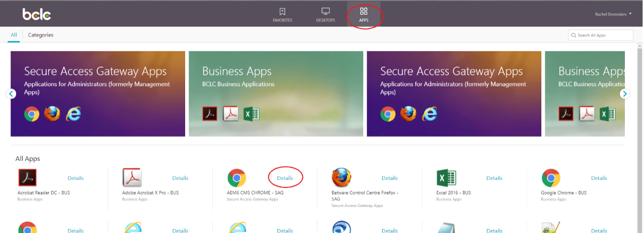Screen dimensions: 644x233
Task: Open the Favorites tab in top bar
Action: pos(282,15)
